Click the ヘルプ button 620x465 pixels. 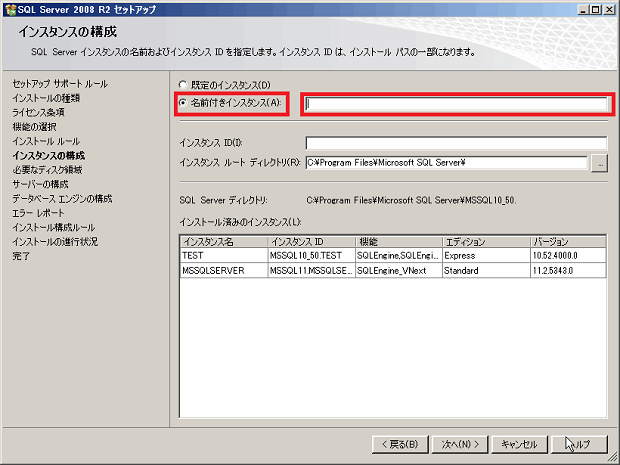579,444
